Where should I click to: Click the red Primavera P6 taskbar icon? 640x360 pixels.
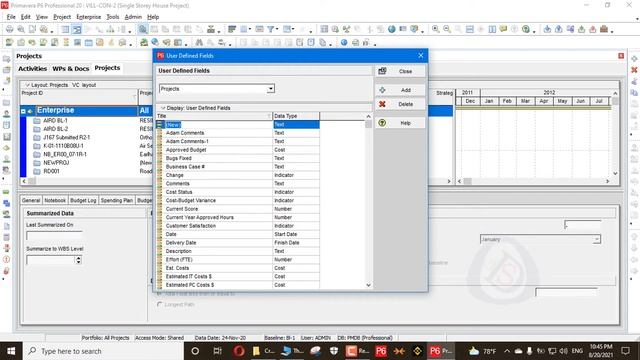click(381, 351)
